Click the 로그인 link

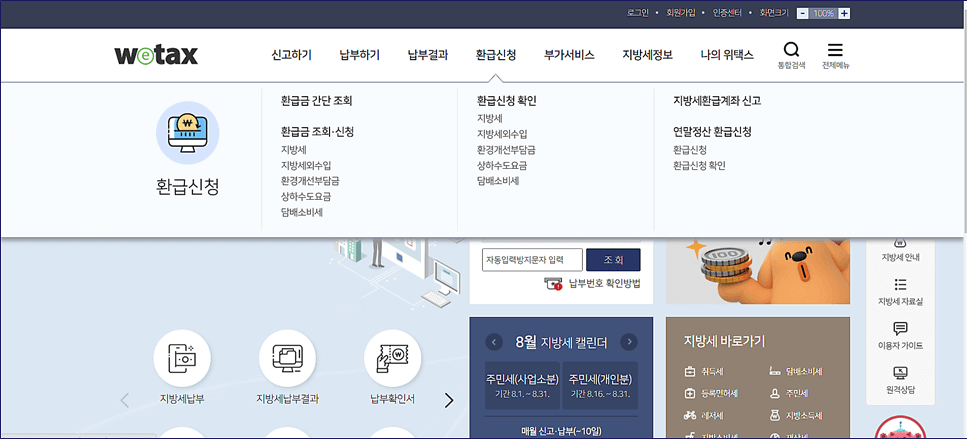point(638,13)
